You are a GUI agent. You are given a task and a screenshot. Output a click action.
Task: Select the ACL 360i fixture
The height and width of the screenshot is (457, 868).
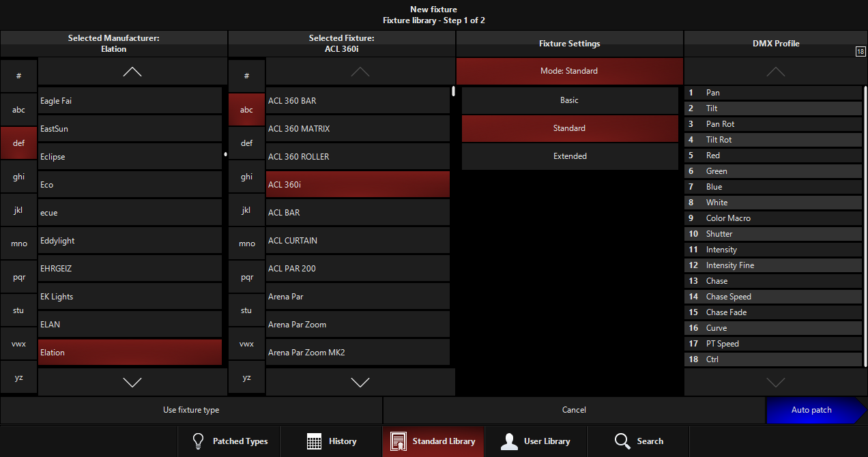click(x=358, y=184)
